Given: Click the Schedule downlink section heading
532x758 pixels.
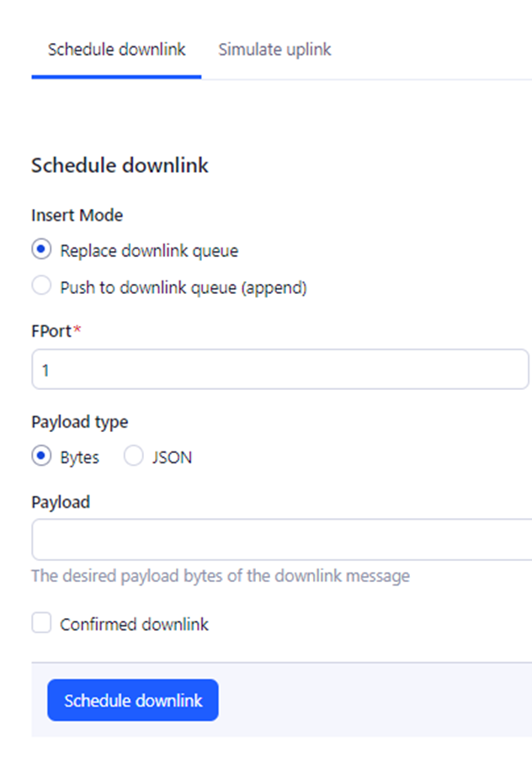Looking at the screenshot, I should (120, 165).
